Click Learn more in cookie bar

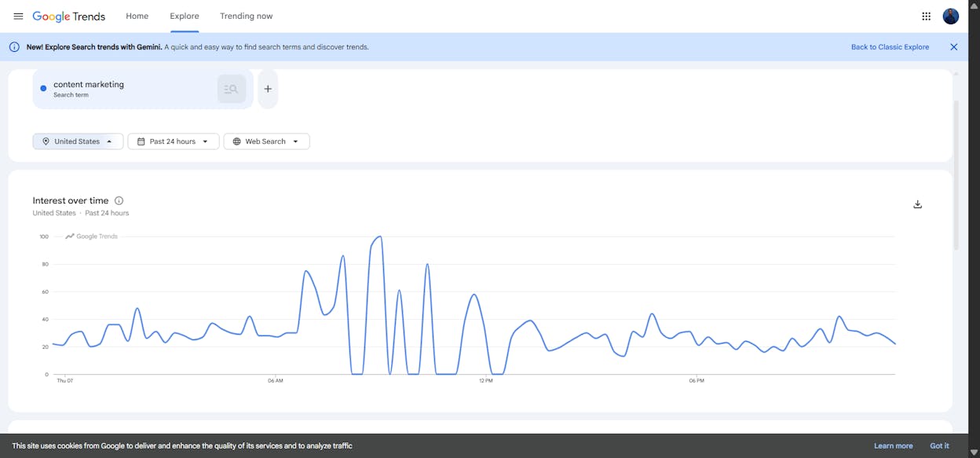tap(894, 445)
